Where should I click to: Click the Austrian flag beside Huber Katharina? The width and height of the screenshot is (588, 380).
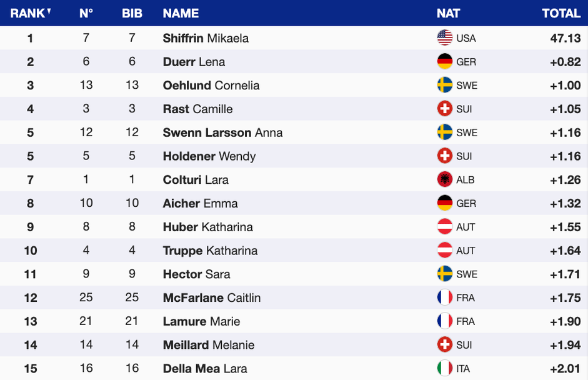click(444, 227)
